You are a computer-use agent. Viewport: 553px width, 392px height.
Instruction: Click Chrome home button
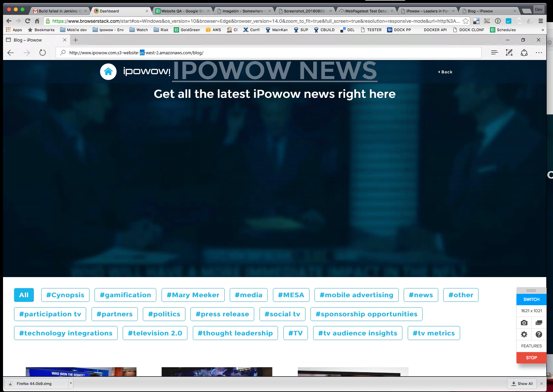tap(37, 21)
